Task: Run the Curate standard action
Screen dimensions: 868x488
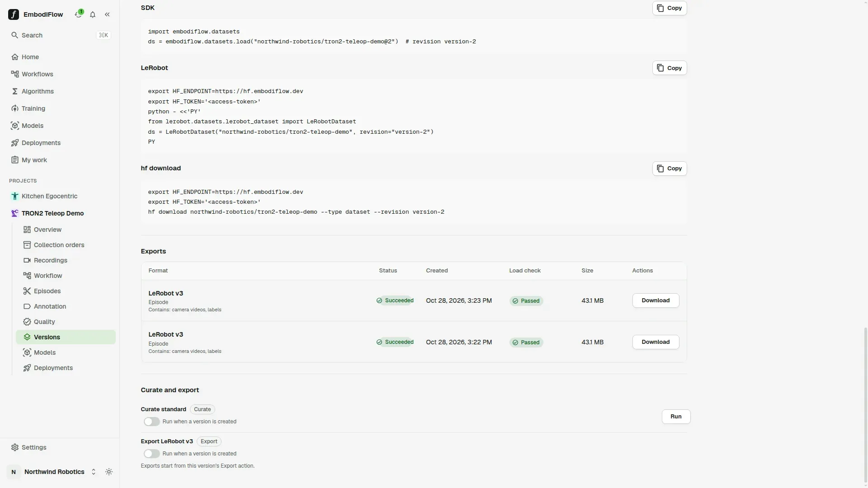Action: pyautogui.click(x=676, y=417)
